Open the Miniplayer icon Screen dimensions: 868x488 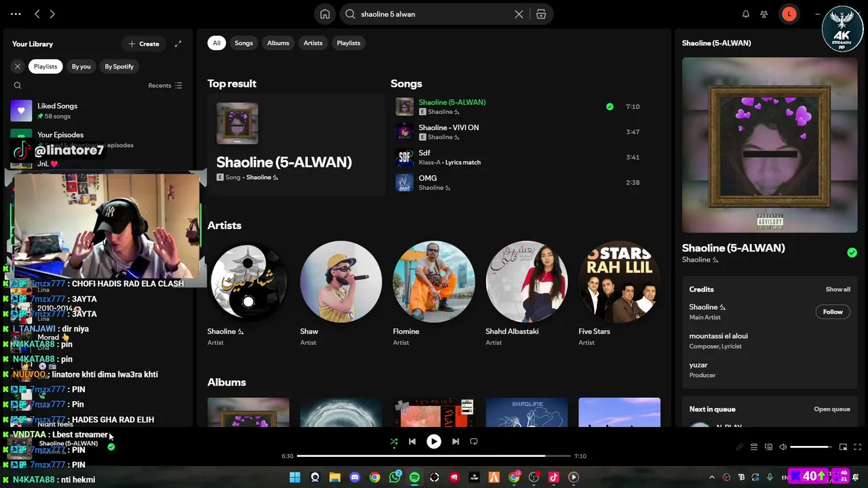pyautogui.click(x=843, y=447)
